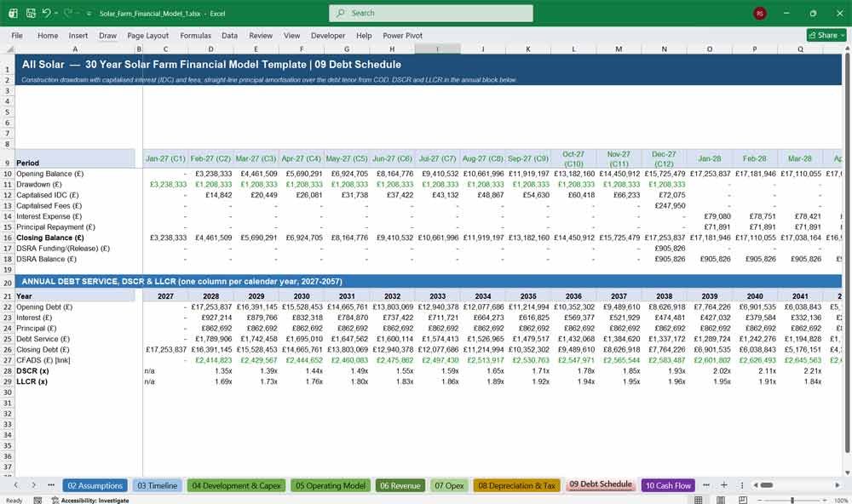Click the ellipsis for more sheets after Cash Flow
The height and width of the screenshot is (504, 852).
pos(705,485)
